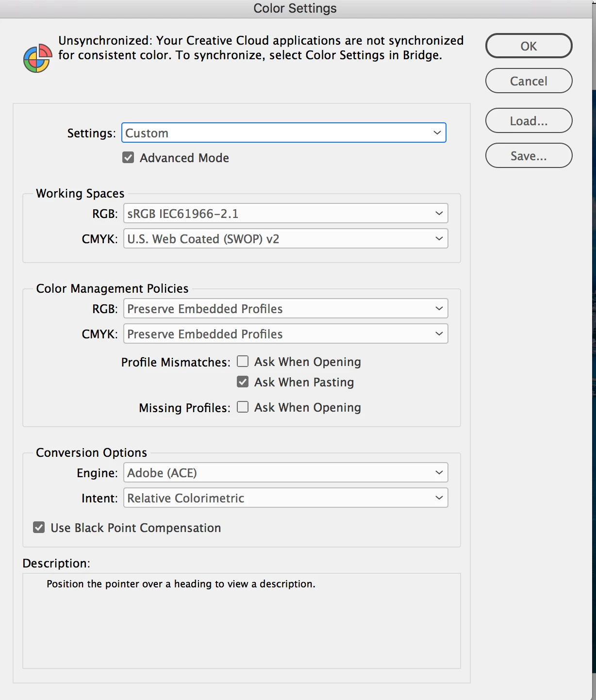Viewport: 596px width, 700px height.
Task: Open the Settings dropdown showing Custom
Action: click(x=284, y=133)
